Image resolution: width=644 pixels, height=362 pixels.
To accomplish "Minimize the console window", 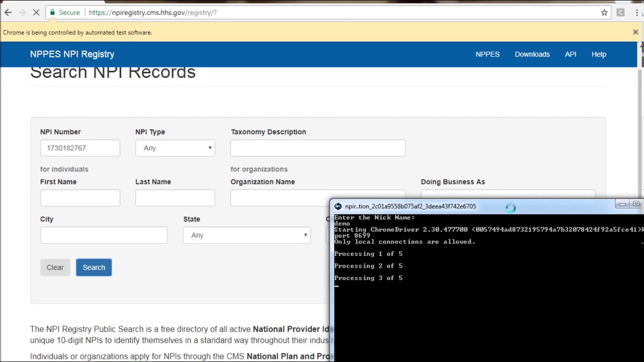I will [622, 204].
